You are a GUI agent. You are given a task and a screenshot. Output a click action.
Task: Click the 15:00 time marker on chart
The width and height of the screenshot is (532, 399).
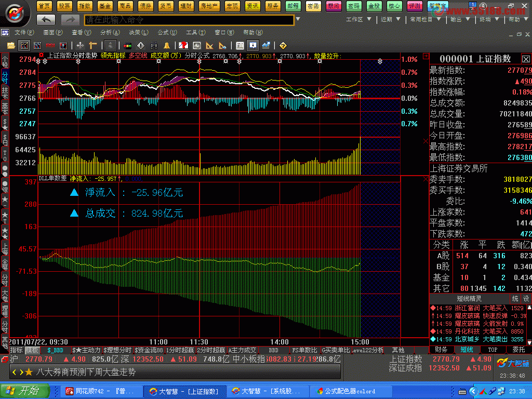[x=360, y=342]
